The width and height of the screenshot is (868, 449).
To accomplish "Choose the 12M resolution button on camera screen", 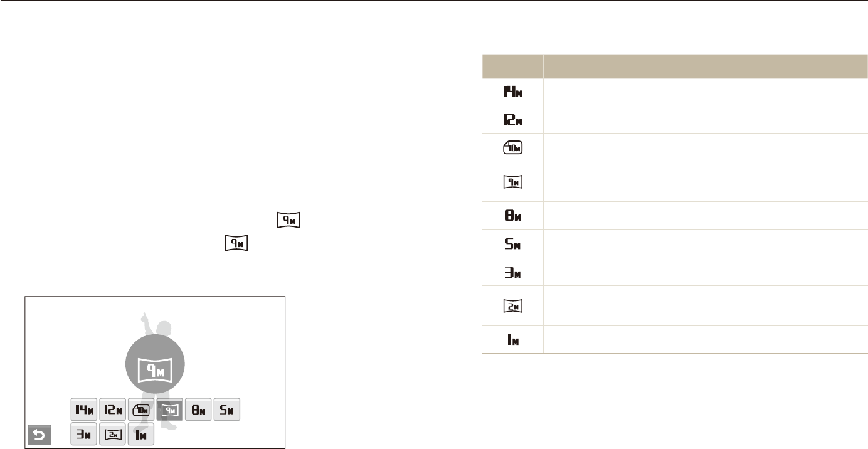I will click(113, 410).
